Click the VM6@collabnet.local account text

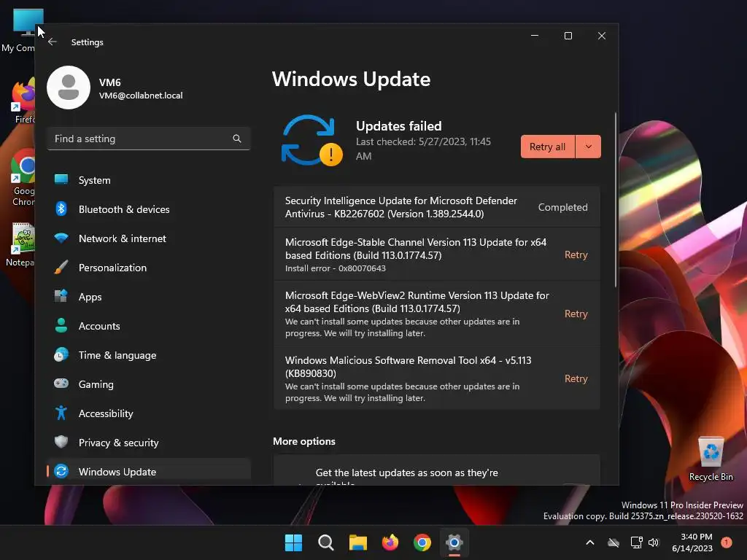141,96
